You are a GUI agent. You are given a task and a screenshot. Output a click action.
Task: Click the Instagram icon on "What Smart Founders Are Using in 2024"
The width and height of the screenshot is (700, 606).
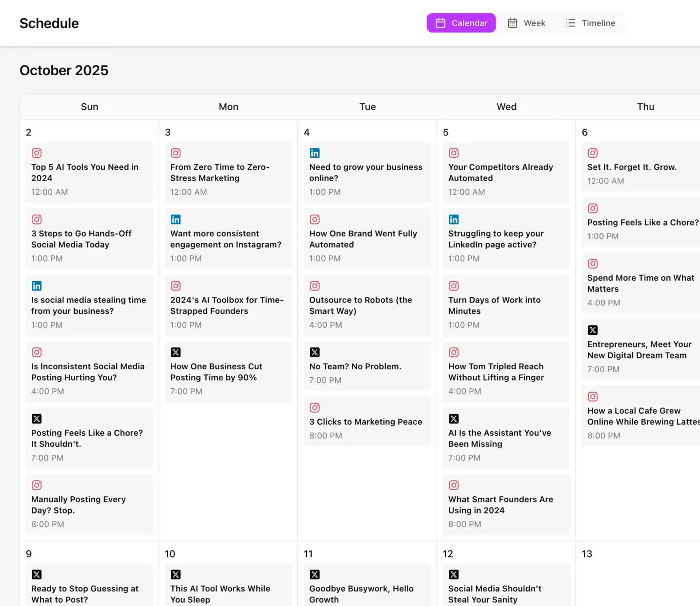tap(454, 485)
